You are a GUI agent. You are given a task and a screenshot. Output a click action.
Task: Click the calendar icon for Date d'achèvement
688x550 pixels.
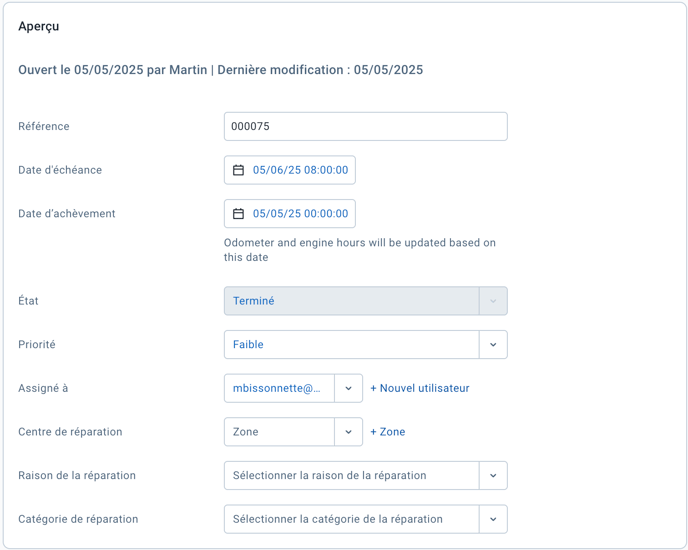(238, 214)
